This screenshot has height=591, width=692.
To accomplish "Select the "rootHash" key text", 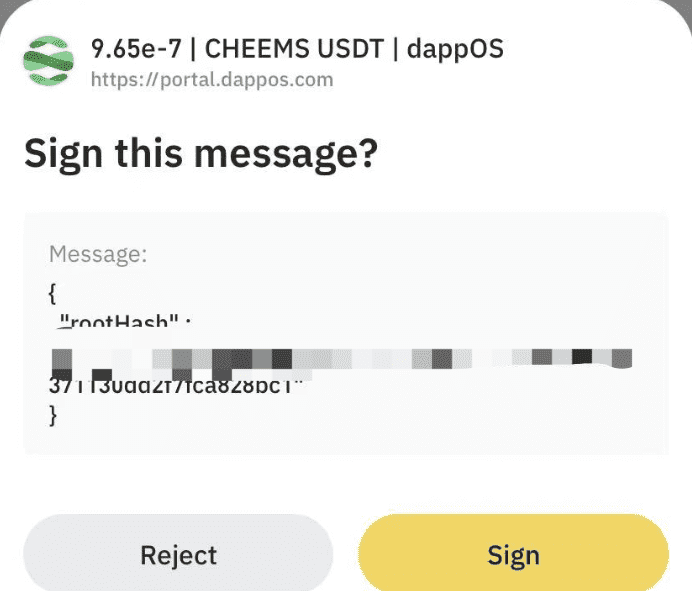I will point(119,321).
